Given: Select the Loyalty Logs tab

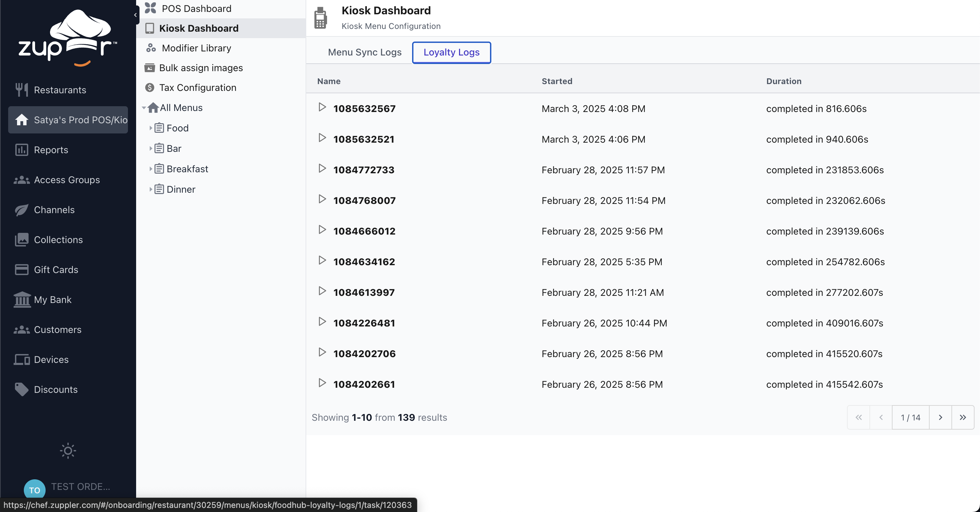Looking at the screenshot, I should coord(451,52).
